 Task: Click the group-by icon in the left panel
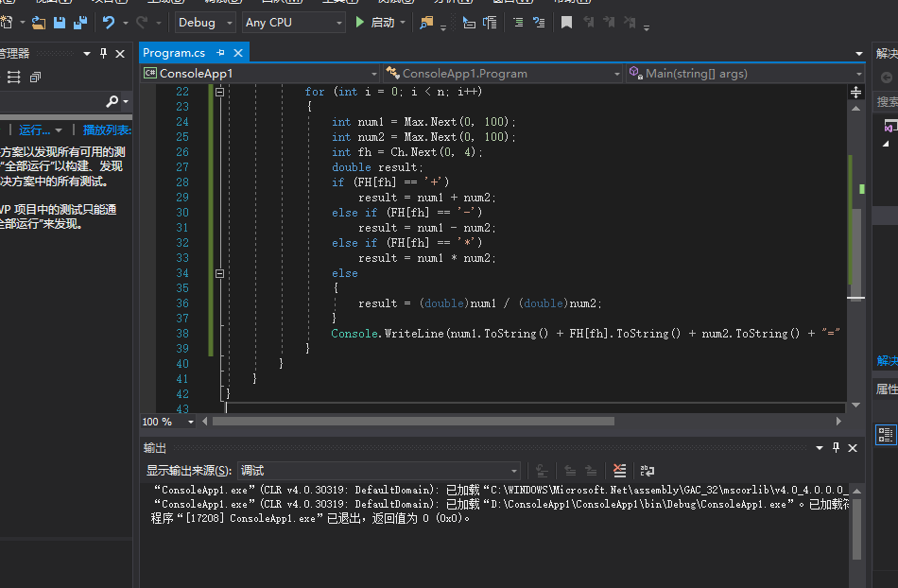(x=13, y=78)
